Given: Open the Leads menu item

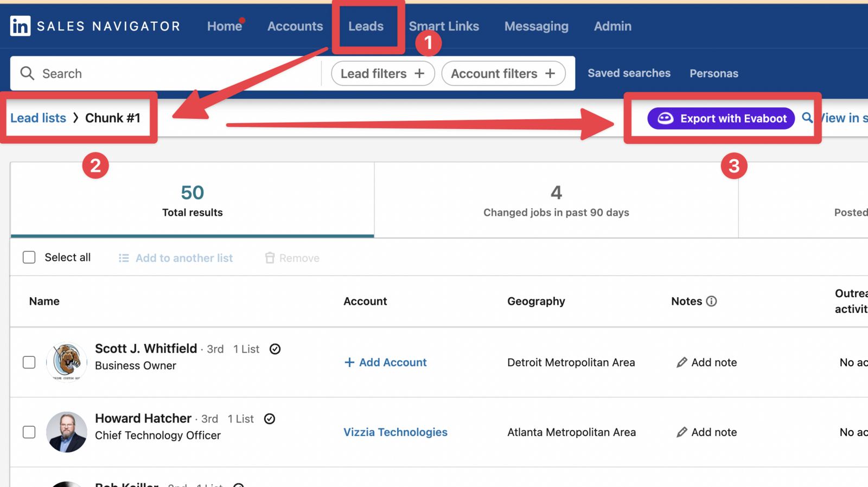Looking at the screenshot, I should point(366,26).
